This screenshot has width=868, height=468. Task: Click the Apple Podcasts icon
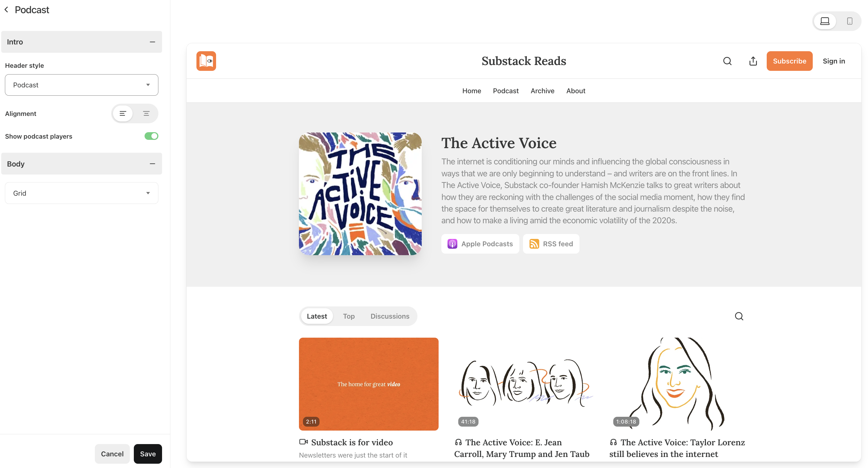pyautogui.click(x=452, y=244)
